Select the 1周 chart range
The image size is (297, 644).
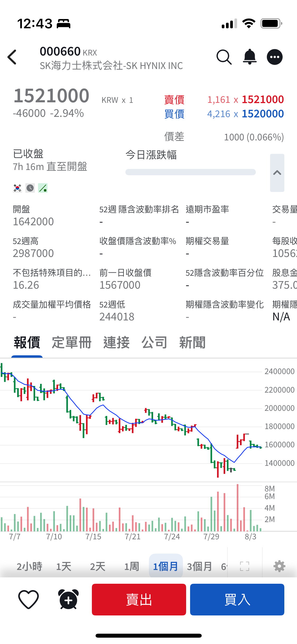[131, 567]
